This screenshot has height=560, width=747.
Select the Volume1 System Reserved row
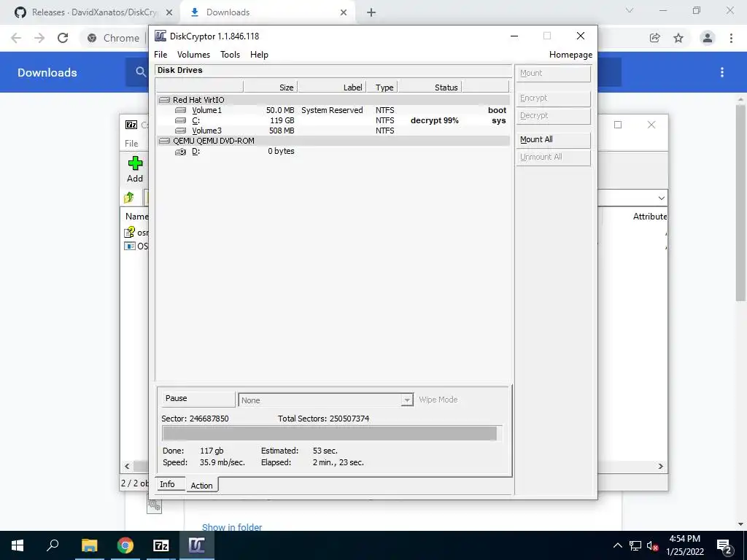pyautogui.click(x=333, y=110)
